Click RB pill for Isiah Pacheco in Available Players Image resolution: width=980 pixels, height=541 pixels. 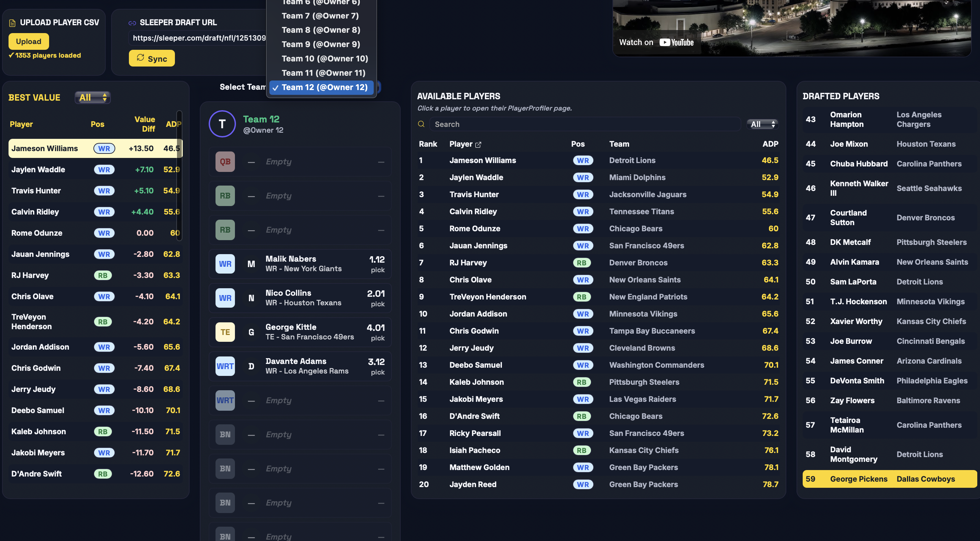pyautogui.click(x=582, y=451)
